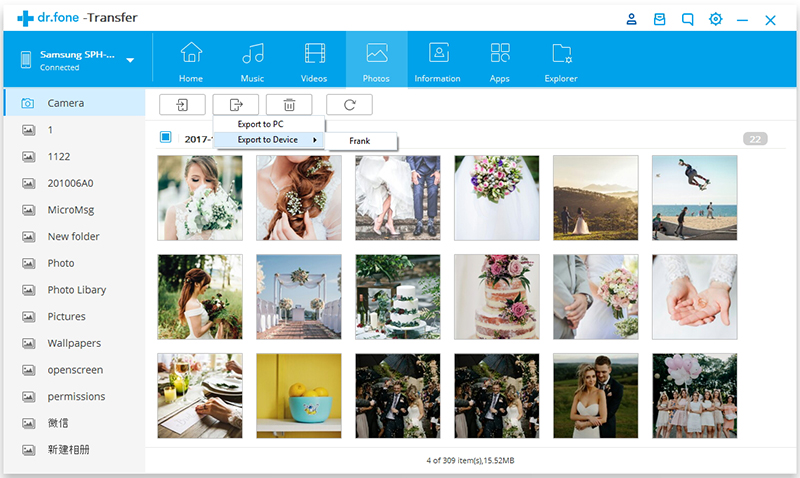Select the Camera album

tap(74, 103)
